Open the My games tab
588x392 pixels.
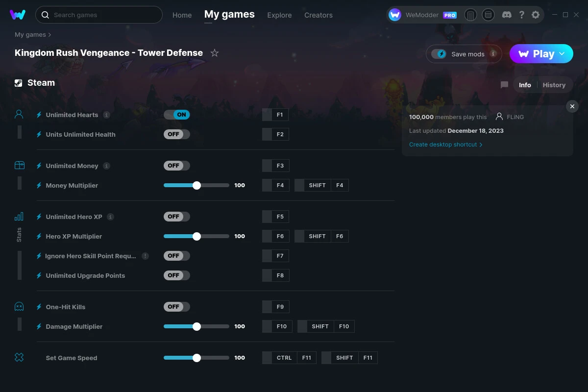[229, 14]
